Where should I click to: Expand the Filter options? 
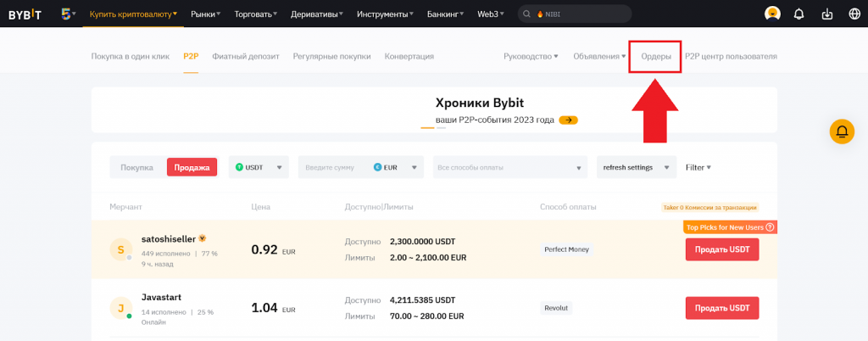click(x=698, y=167)
